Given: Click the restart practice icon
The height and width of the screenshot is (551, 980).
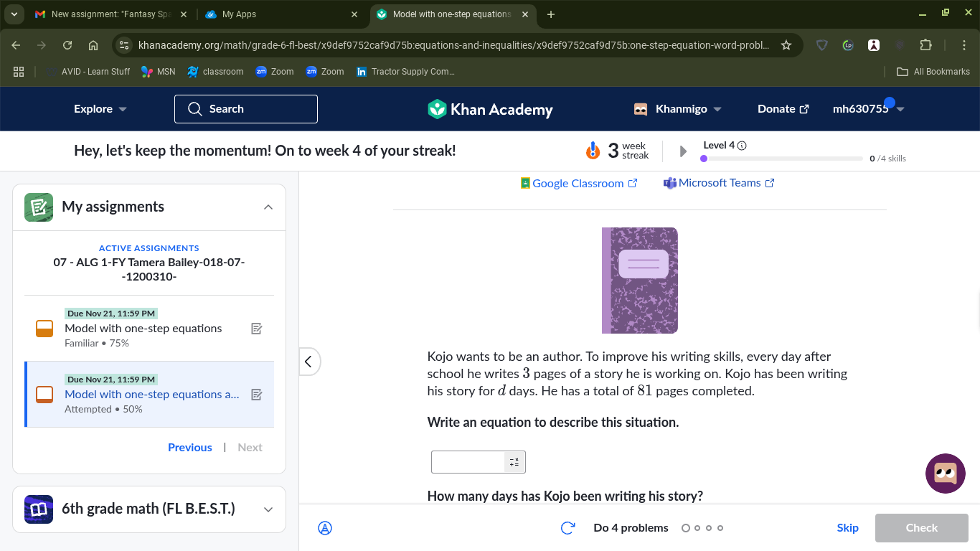Looking at the screenshot, I should [x=567, y=527].
